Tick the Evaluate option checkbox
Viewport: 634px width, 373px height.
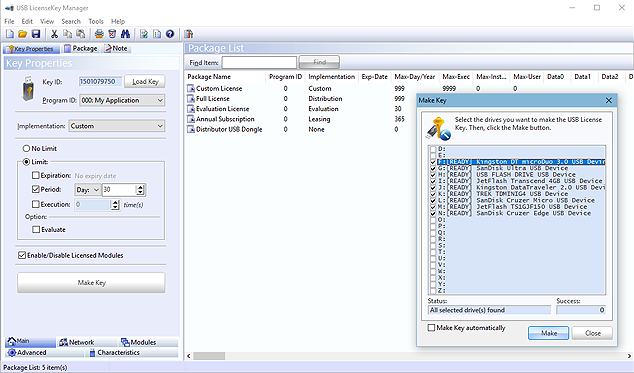[36, 229]
